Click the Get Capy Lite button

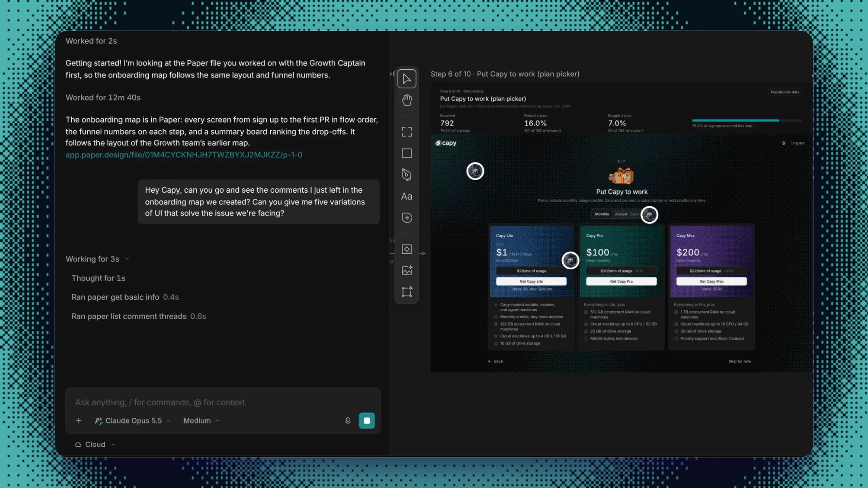coord(531,281)
